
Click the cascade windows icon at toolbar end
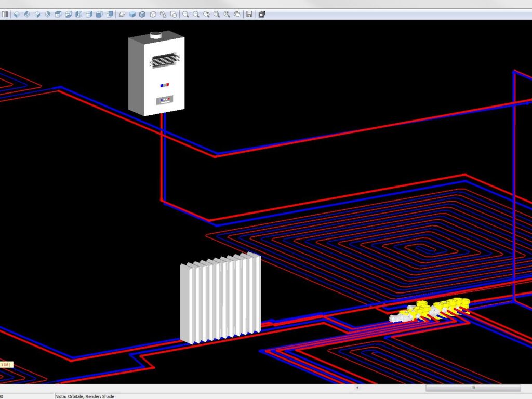[262, 14]
